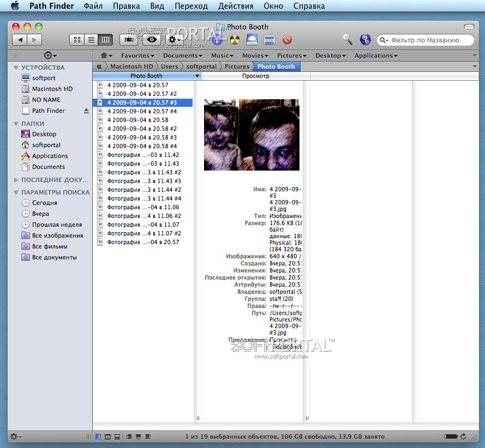Screen dimensions: 485x448
Task: Click softportal in the path bar
Action: (201, 66)
